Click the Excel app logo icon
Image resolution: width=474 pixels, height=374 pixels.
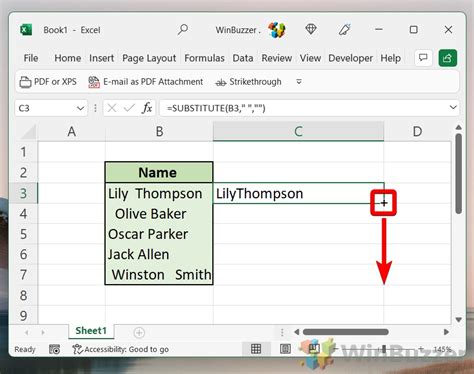26,30
